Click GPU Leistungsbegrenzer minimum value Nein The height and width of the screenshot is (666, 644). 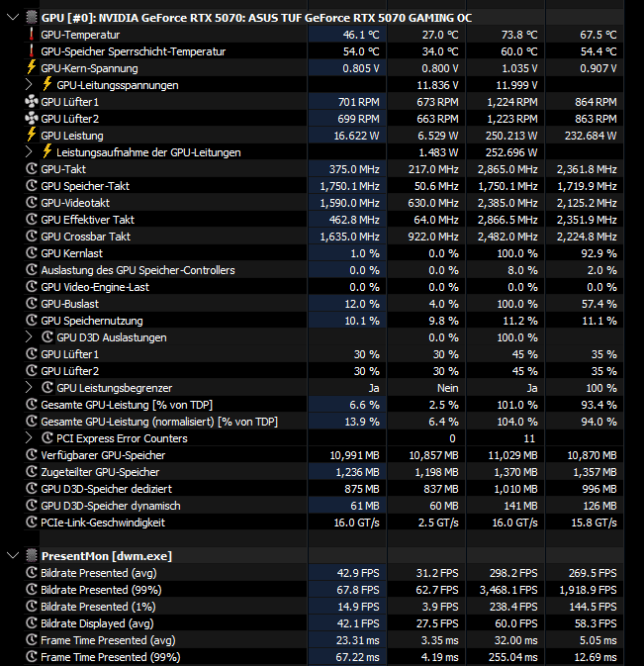coord(448,388)
